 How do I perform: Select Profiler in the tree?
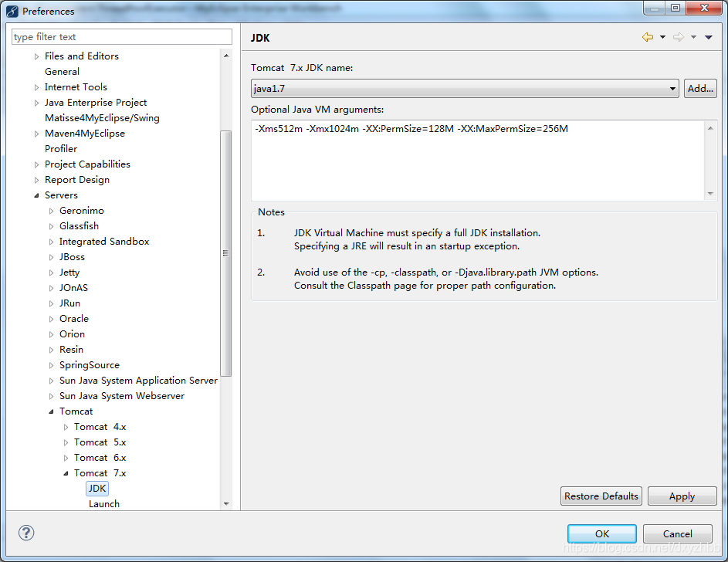click(61, 148)
